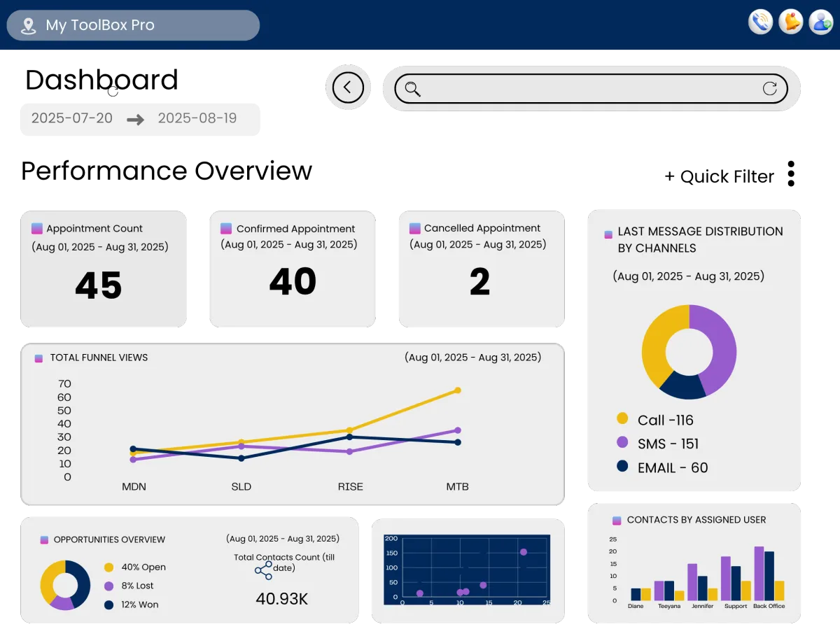Image resolution: width=840 pixels, height=643 pixels.
Task: Click the Cancelled Appointment card icon
Action: pos(414,227)
